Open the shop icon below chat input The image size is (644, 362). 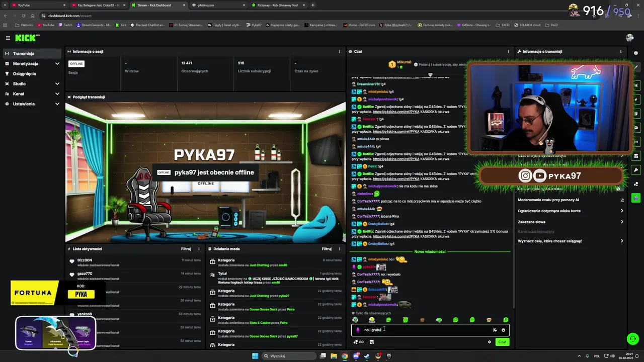coord(372,342)
